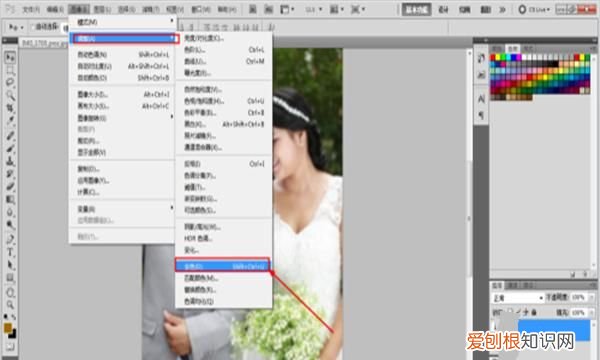Select the Horizontal Type tool
Image resolution: width=600 pixels, height=360 pixels.
click(x=10, y=252)
